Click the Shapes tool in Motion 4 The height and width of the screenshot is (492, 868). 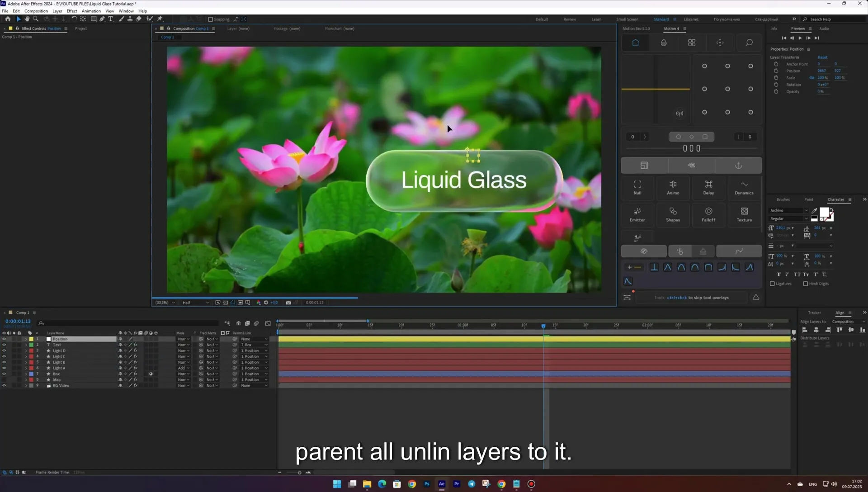[673, 214]
